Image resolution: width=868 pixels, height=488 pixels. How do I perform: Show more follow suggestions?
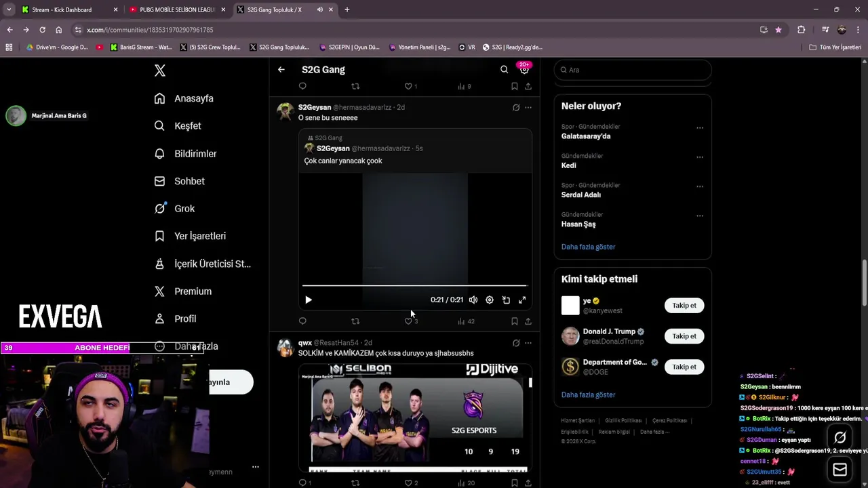(x=588, y=394)
